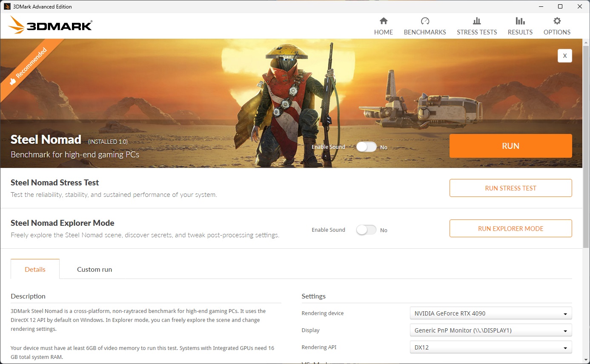This screenshot has width=590, height=364.
Task: Select the Details tab
Action: click(35, 269)
